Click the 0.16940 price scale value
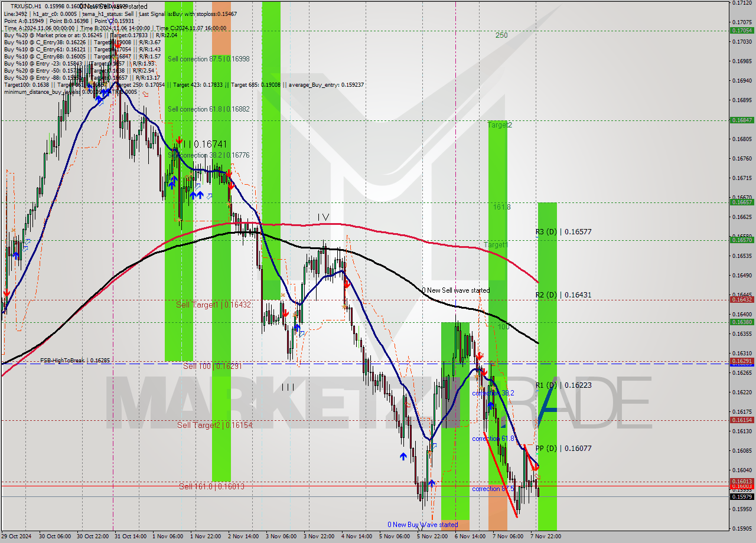The image size is (756, 543). 742,80
